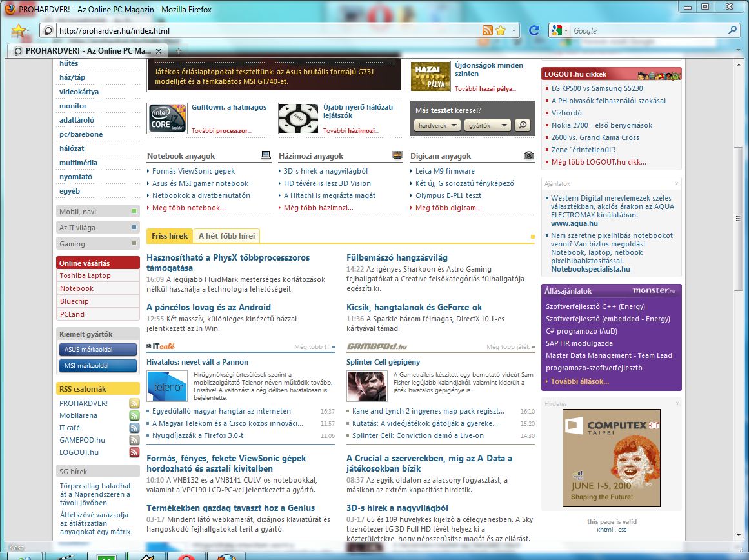Click into the Google search field
This screenshot has height=560, width=749.
click(x=649, y=30)
